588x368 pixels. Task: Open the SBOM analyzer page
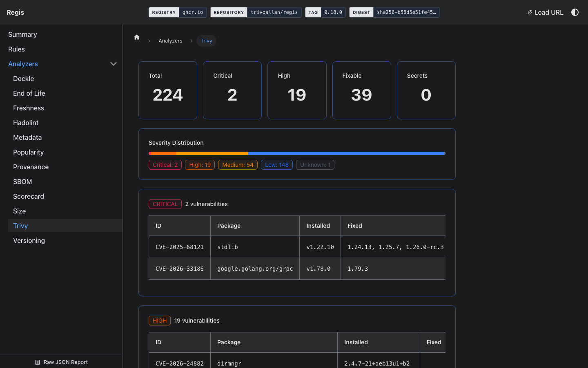click(22, 182)
